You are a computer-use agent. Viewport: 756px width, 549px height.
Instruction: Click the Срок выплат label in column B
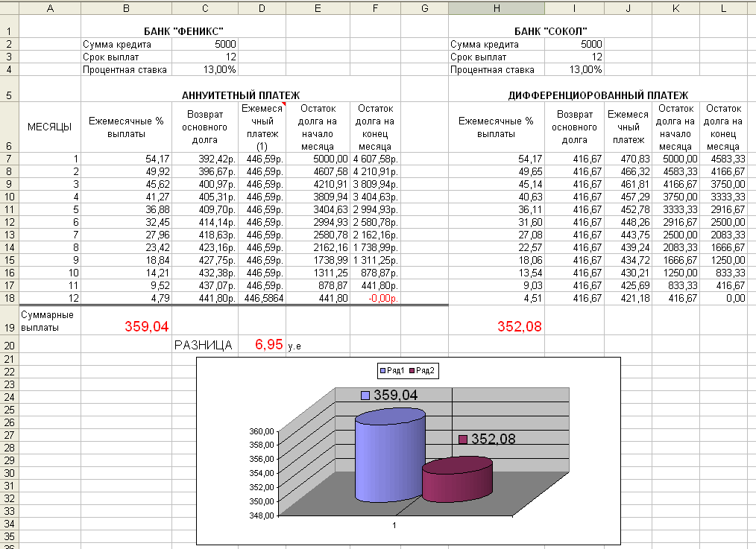[126, 57]
